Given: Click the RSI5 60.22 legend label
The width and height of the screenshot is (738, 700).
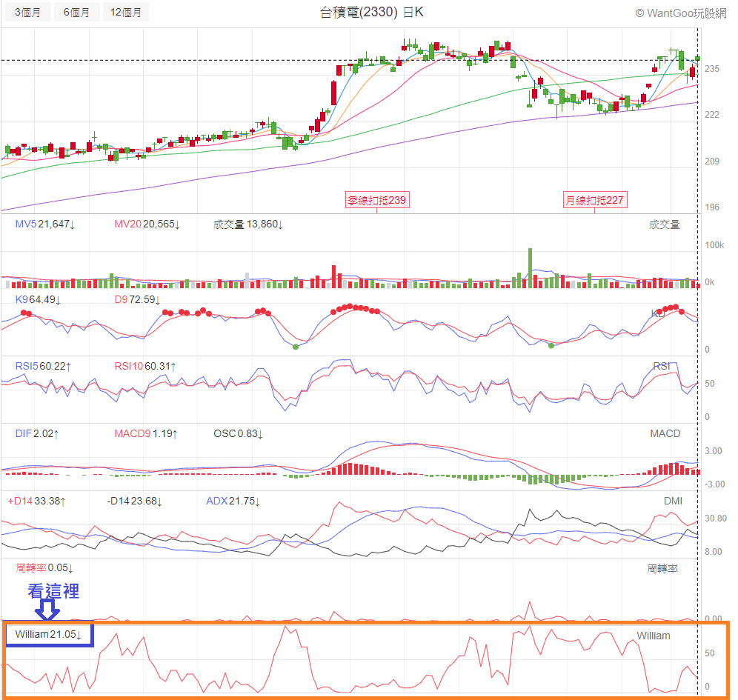Looking at the screenshot, I should pyautogui.click(x=43, y=366).
